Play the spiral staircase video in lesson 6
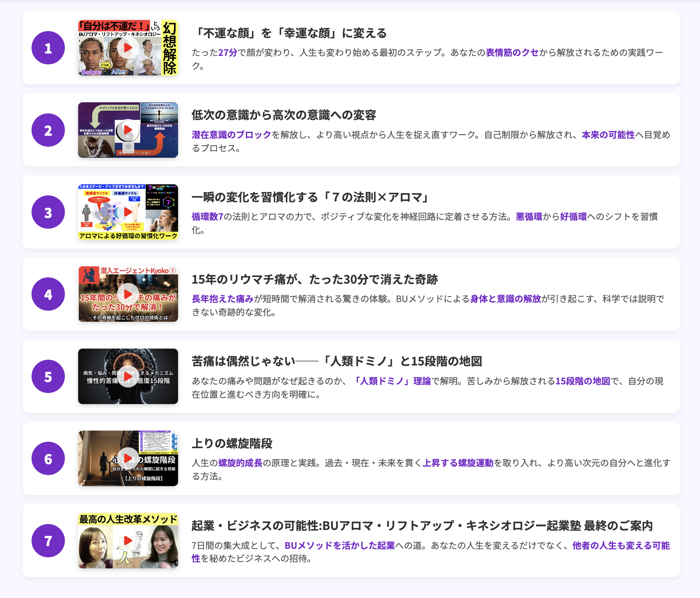This screenshot has height=598, width=700. pyautogui.click(x=128, y=458)
